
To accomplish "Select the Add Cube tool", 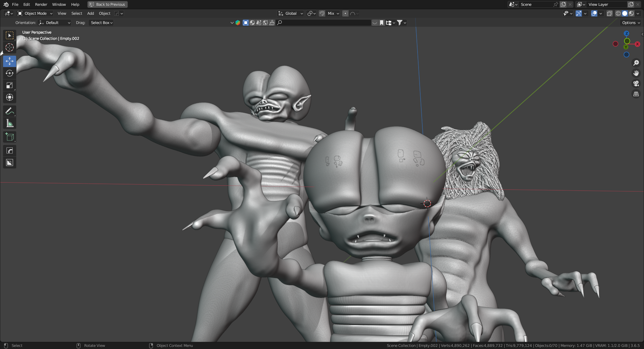I will (x=10, y=137).
